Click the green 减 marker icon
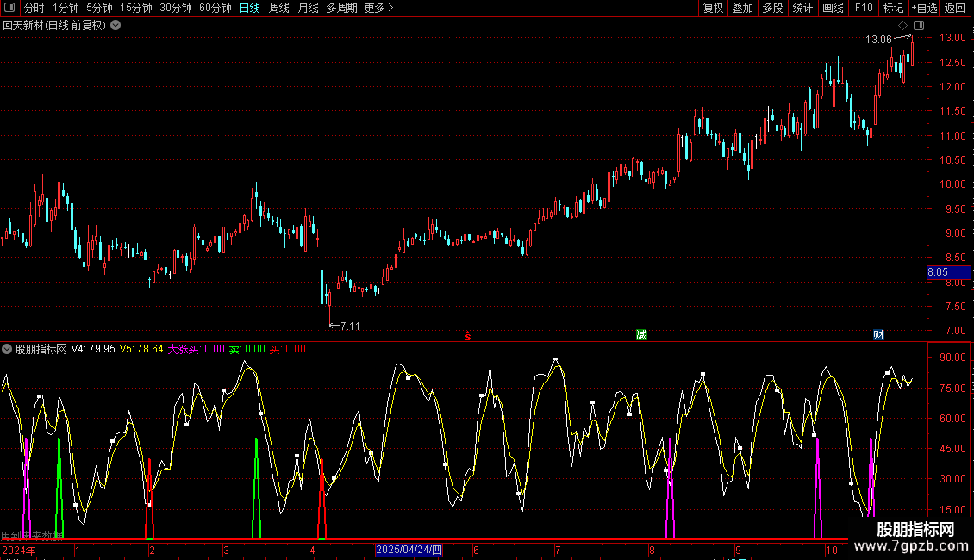 tap(641, 335)
